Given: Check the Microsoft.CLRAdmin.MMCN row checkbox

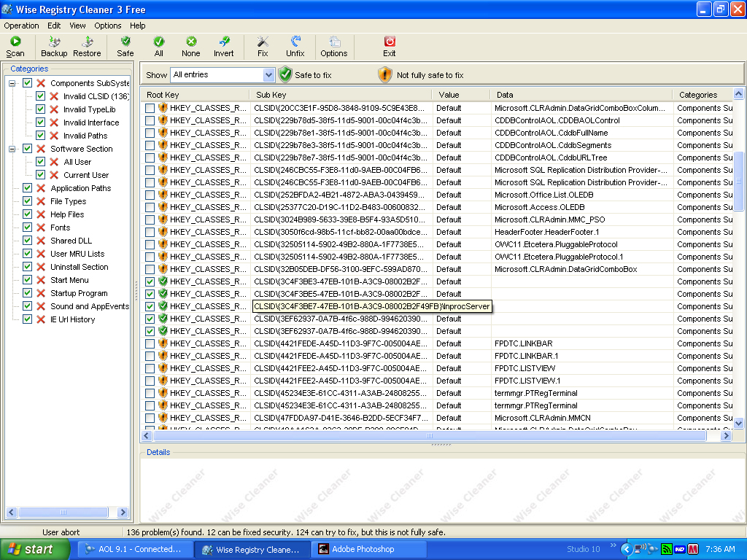Looking at the screenshot, I should click(x=150, y=418).
